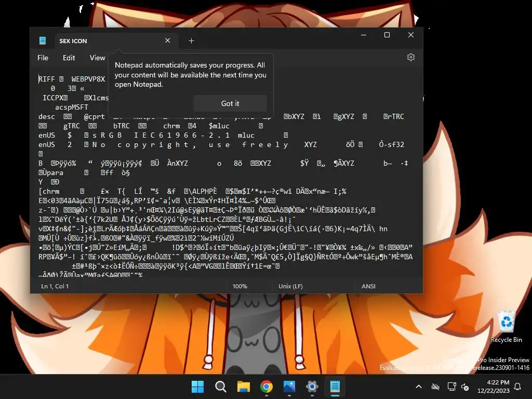532x399 pixels.
Task: Click the ANSI encoding indicator
Action: (368, 286)
